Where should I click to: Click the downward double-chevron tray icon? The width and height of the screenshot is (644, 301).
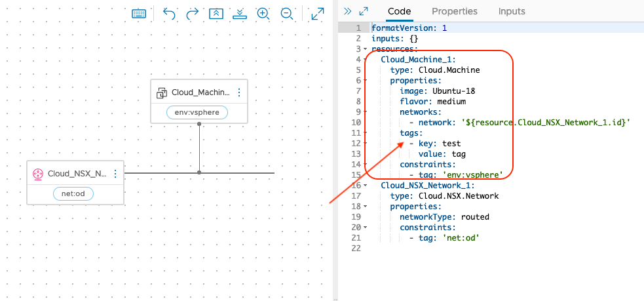click(239, 14)
